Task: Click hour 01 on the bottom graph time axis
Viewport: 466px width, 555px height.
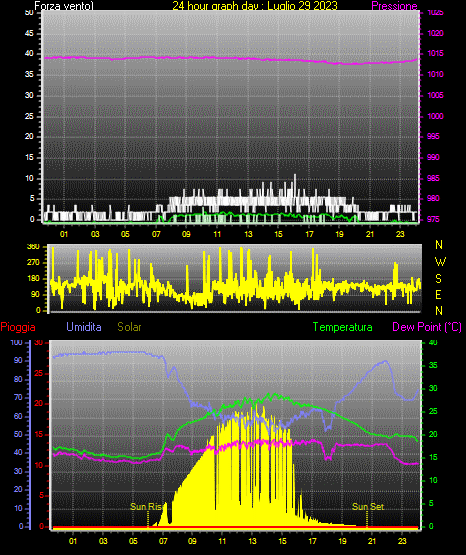Action: coord(73,541)
